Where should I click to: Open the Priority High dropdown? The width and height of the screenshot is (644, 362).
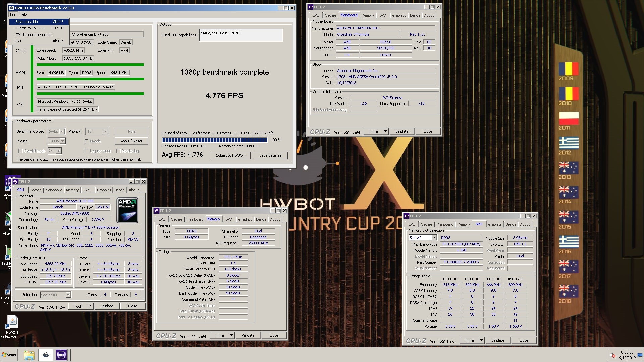[x=97, y=131]
